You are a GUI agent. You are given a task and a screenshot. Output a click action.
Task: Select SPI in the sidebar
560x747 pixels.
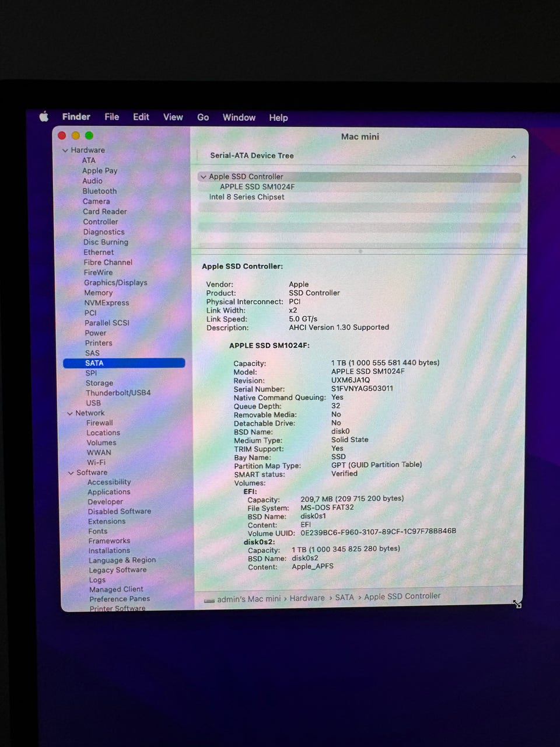pyautogui.click(x=91, y=373)
